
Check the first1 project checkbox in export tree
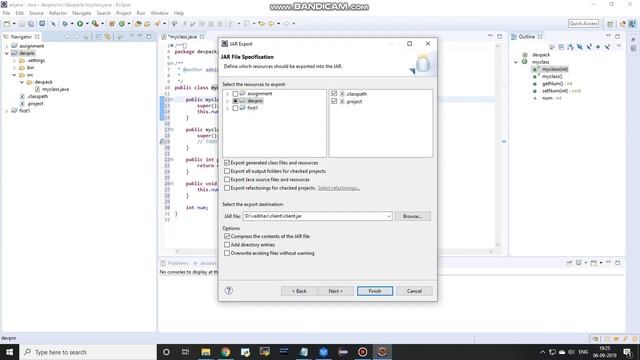(x=235, y=108)
